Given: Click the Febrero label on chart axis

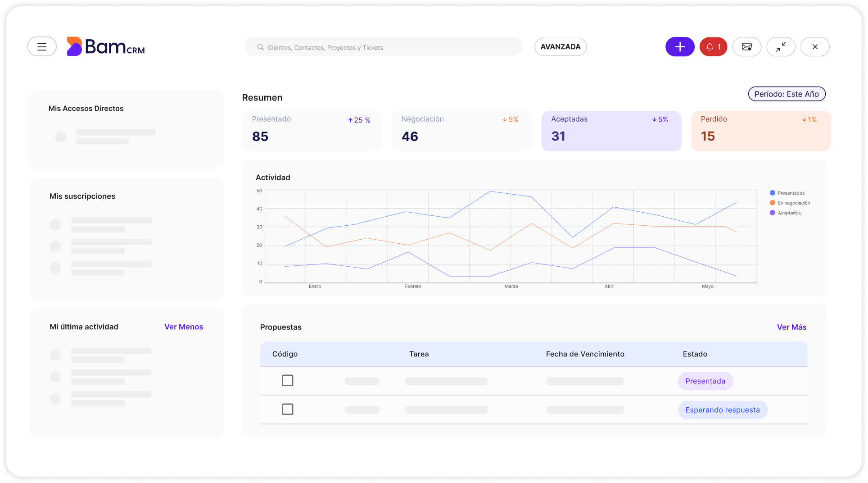Looking at the screenshot, I should click(413, 287).
